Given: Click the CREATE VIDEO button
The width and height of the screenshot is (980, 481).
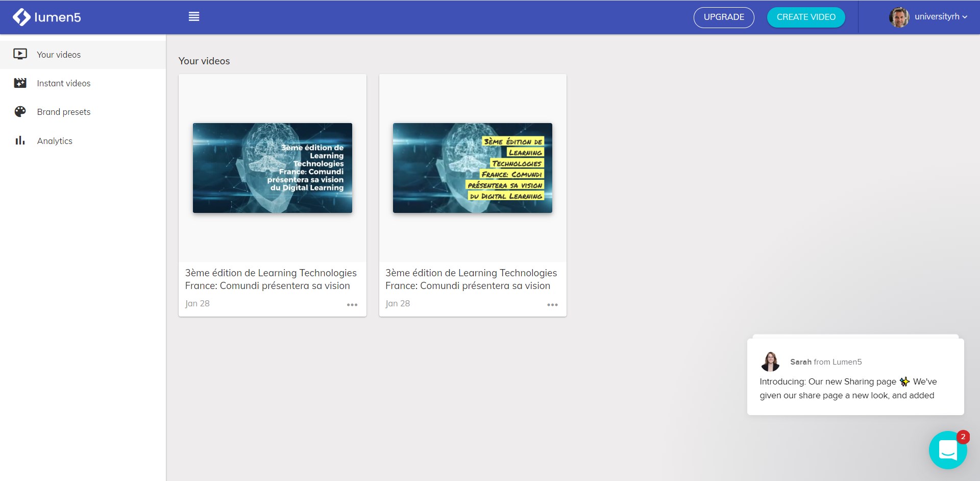Looking at the screenshot, I should [x=806, y=17].
